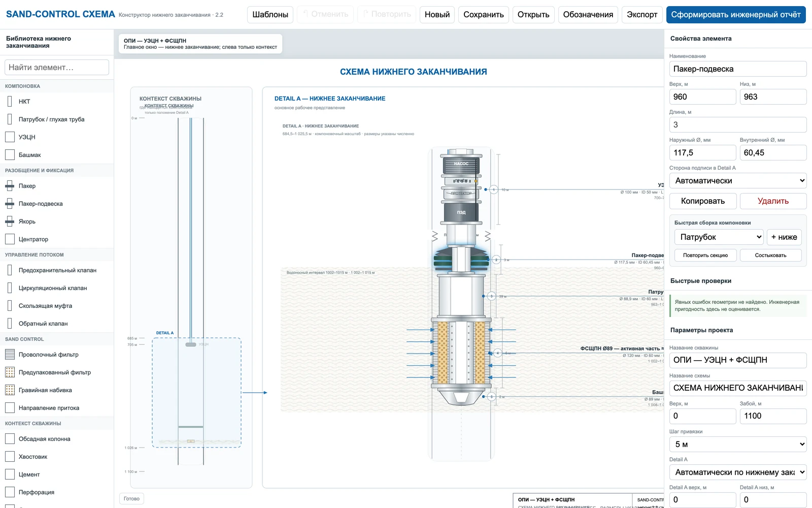Pick the Патрубок / глухая труба icon

pyautogui.click(x=10, y=119)
